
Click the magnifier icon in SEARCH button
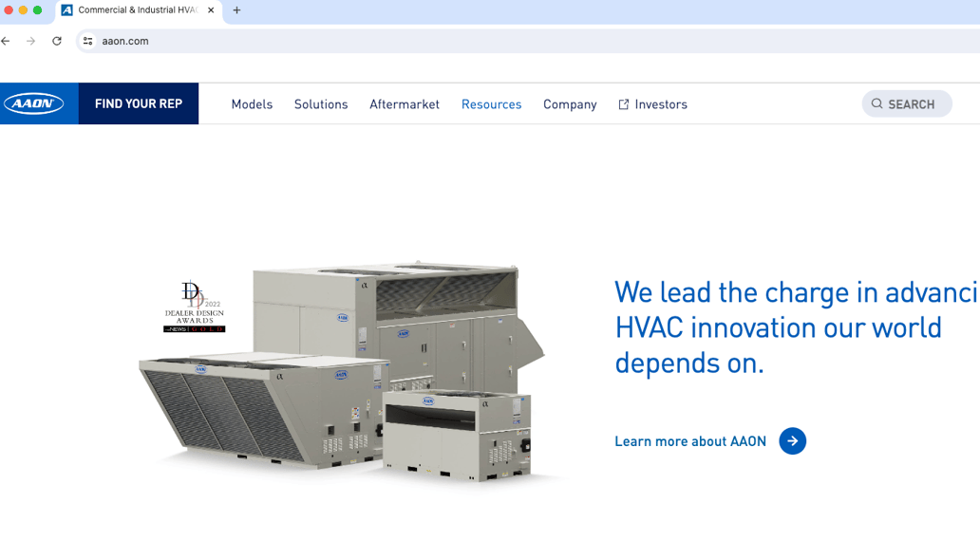876,103
